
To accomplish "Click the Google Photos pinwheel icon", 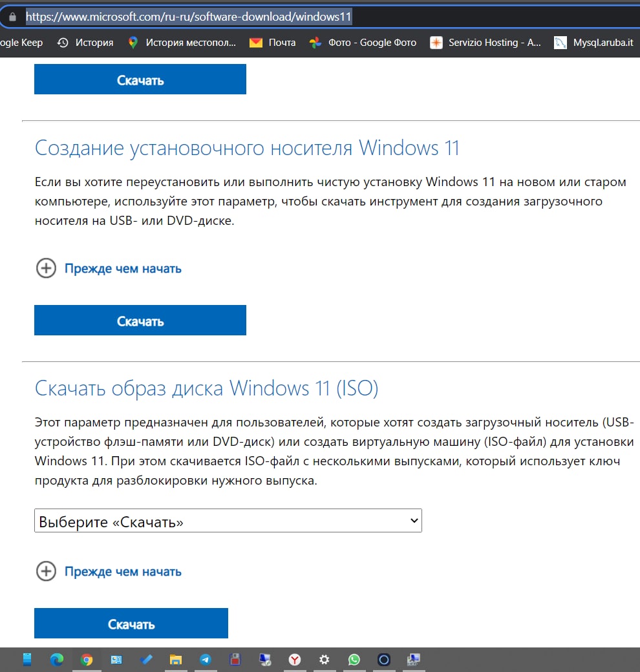I will pyautogui.click(x=315, y=43).
